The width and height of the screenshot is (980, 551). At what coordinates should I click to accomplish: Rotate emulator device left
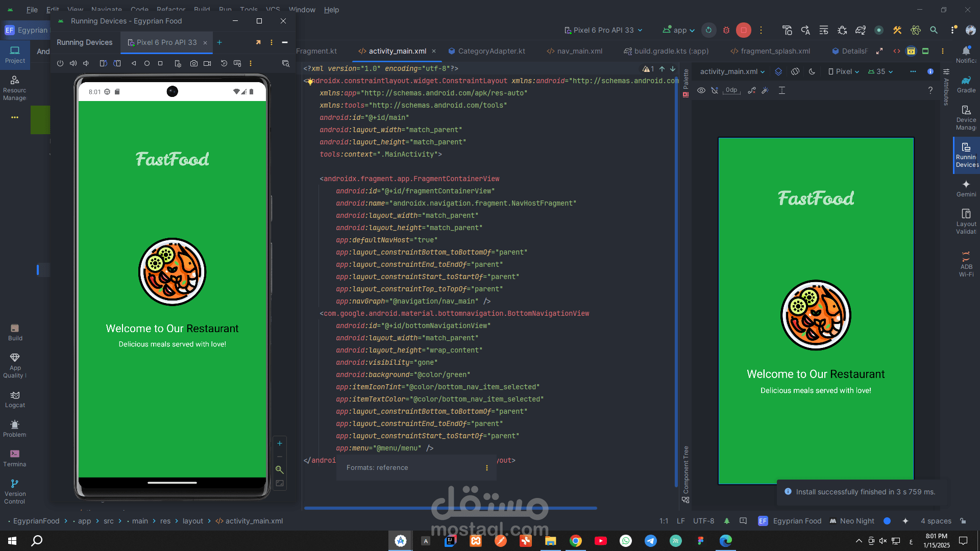tap(103, 64)
